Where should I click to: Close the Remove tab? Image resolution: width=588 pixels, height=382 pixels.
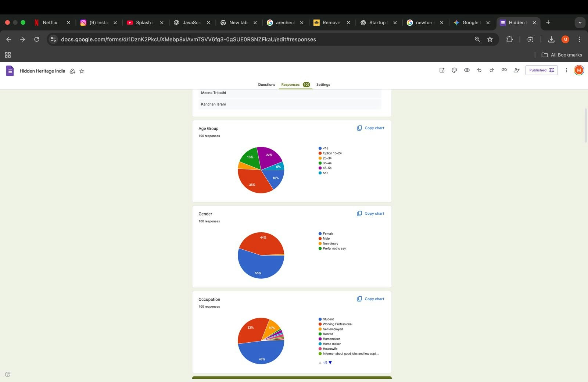point(348,22)
